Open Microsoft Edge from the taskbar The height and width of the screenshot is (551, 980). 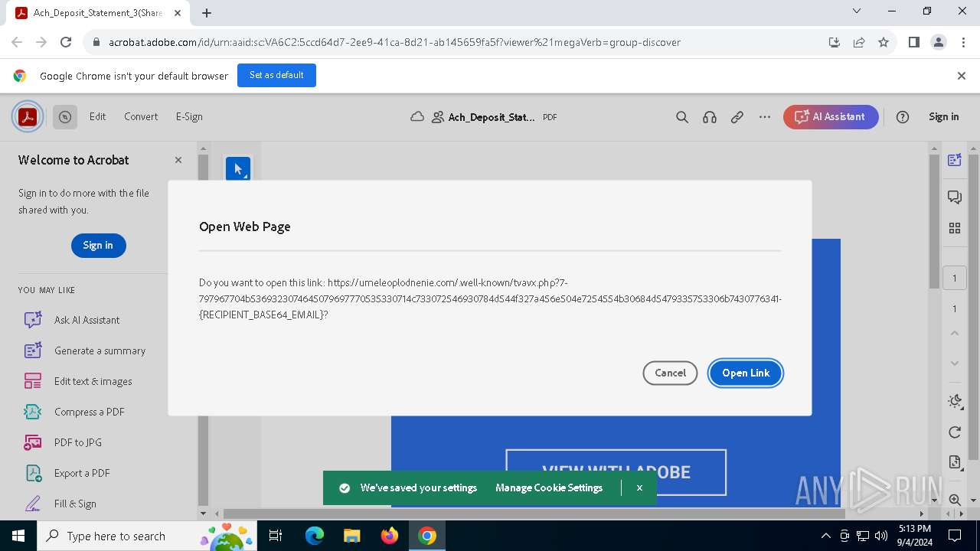click(x=315, y=536)
